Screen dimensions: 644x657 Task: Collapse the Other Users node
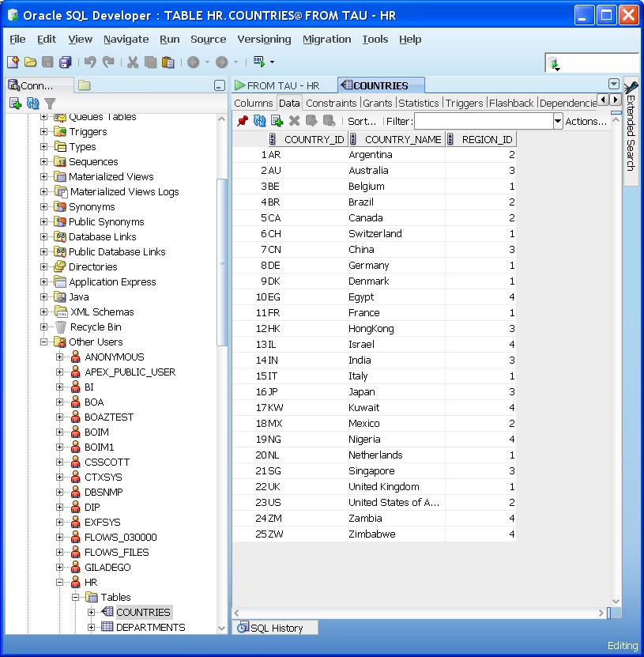coord(43,342)
